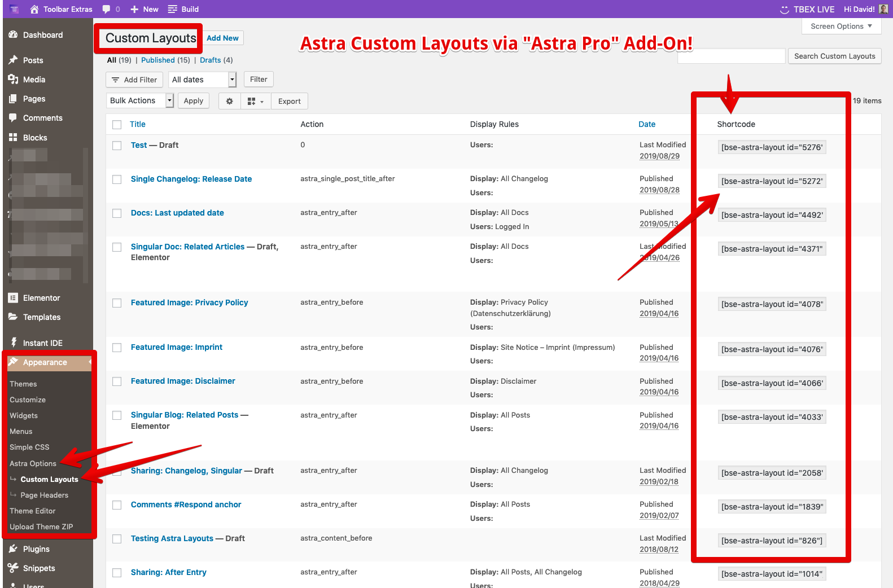893x588 pixels.
Task: Click shortcode field with id 5276
Action: [772, 147]
